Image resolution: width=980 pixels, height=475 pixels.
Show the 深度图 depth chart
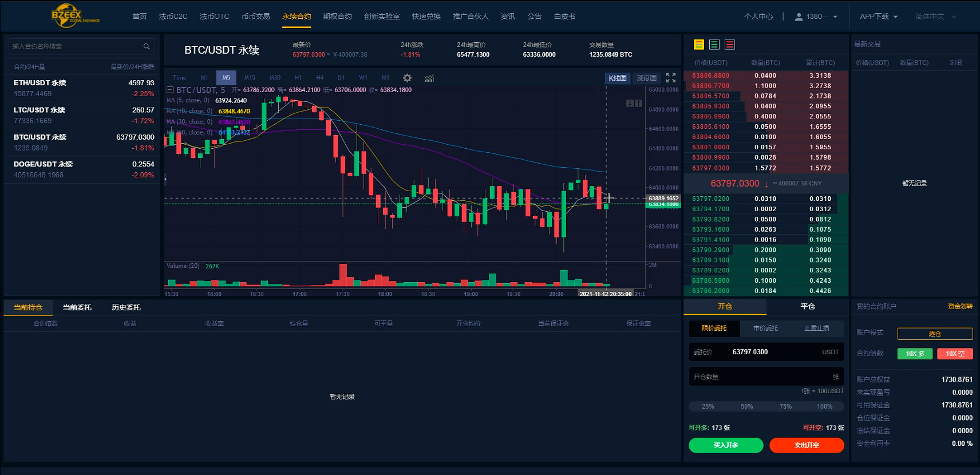[x=646, y=78]
